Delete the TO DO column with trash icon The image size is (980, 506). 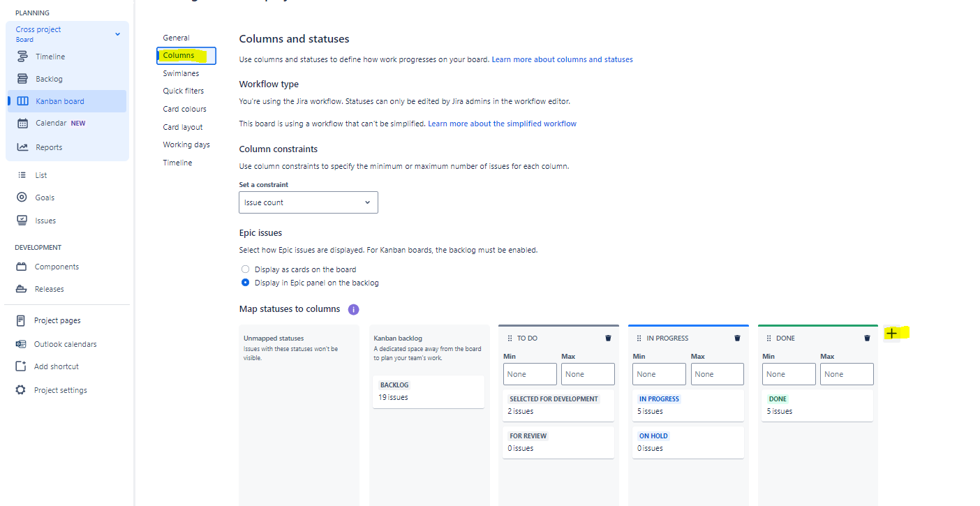[x=607, y=338]
